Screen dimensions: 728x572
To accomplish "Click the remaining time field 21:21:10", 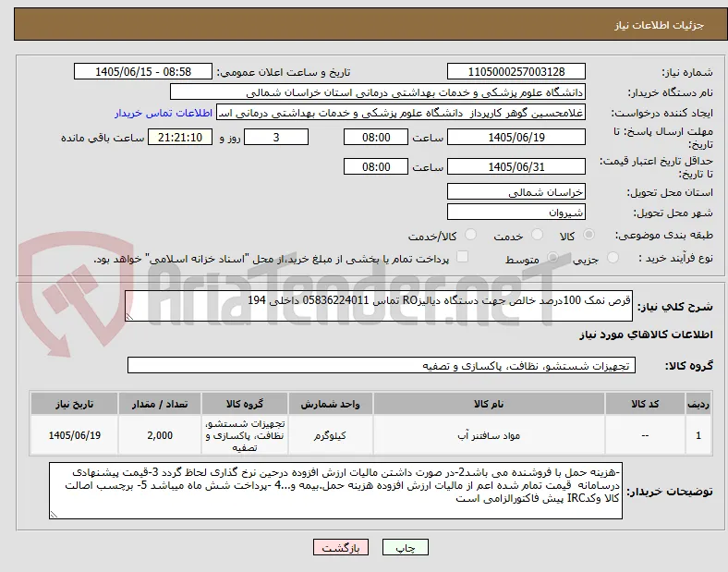I will 180,138.
